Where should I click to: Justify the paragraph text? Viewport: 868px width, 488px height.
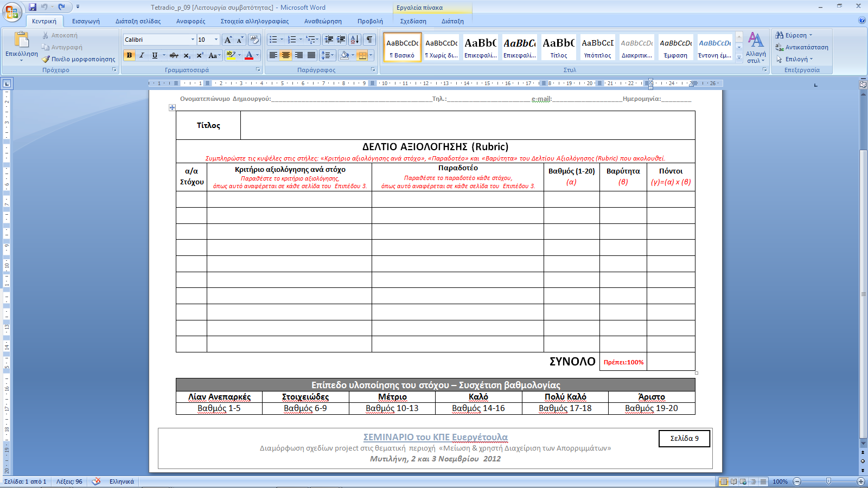311,55
